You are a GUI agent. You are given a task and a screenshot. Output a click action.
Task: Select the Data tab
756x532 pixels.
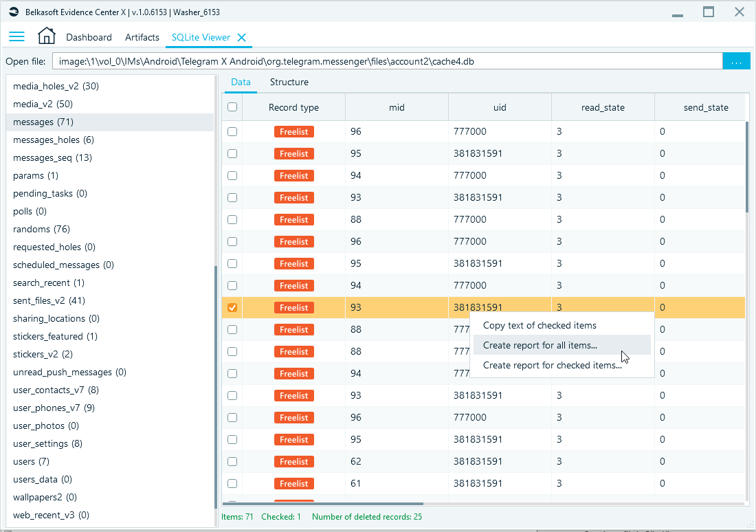coord(241,82)
